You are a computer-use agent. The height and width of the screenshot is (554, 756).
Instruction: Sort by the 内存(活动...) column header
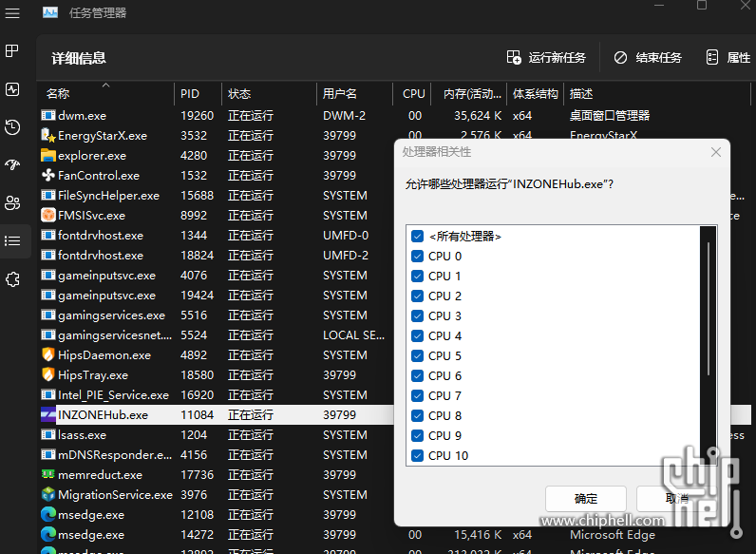[468, 94]
